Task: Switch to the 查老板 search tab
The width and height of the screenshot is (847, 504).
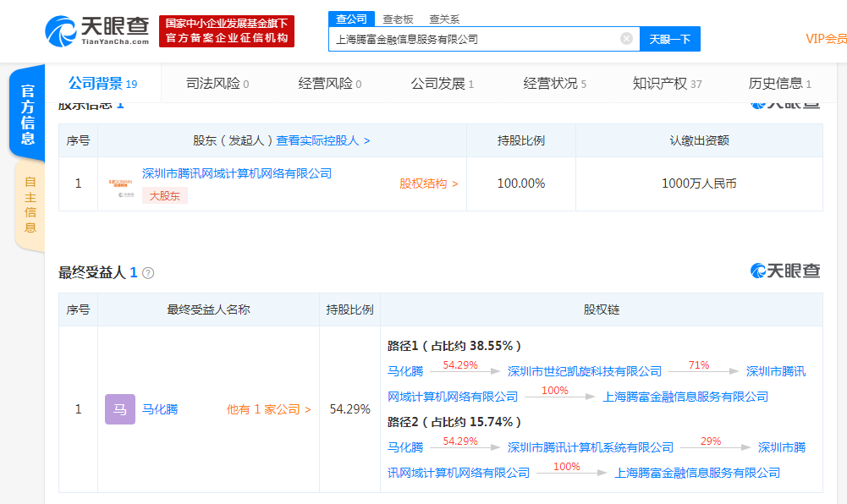Action: pyautogui.click(x=398, y=19)
